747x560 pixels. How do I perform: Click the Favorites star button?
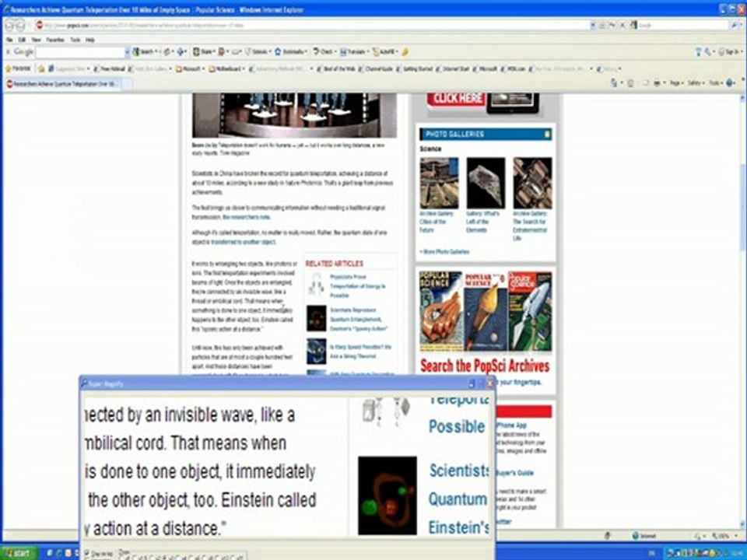pyautogui.click(x=18, y=68)
